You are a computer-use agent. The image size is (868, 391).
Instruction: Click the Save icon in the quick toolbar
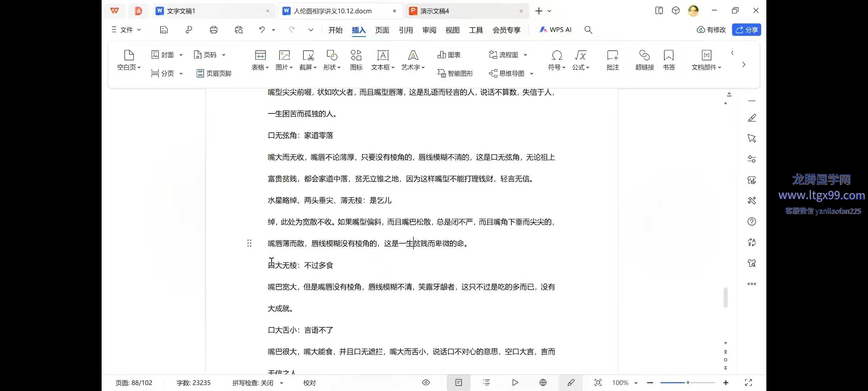coord(164,30)
